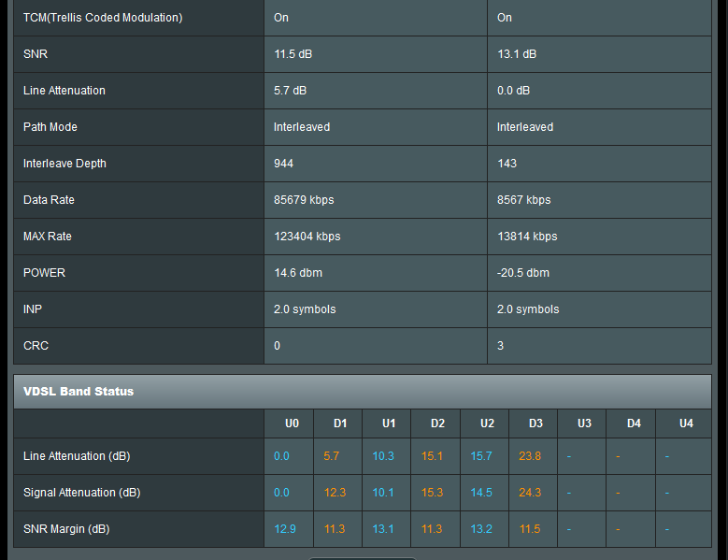The height and width of the screenshot is (560, 728).
Task: Click the upstream SNR 13.1 dB value
Action: coord(517,54)
